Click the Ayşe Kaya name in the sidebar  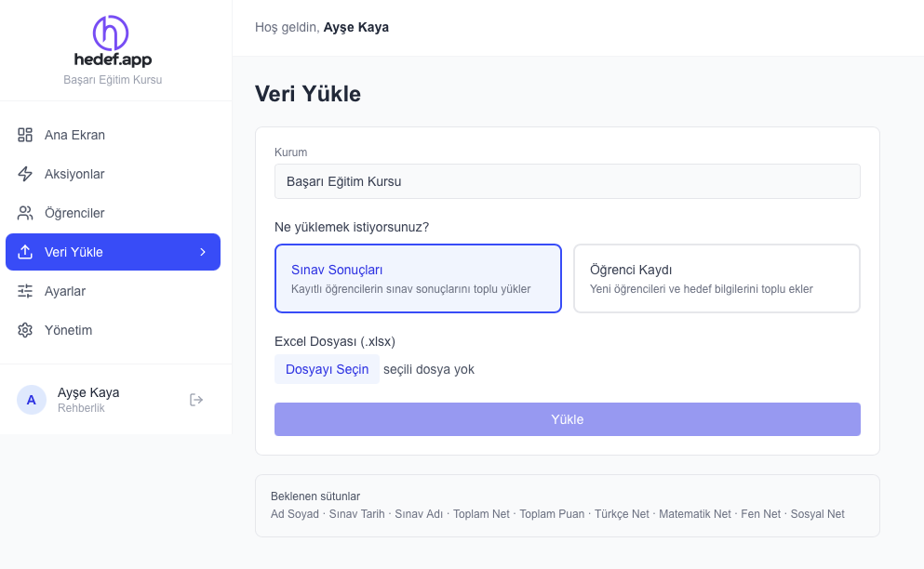(x=88, y=392)
